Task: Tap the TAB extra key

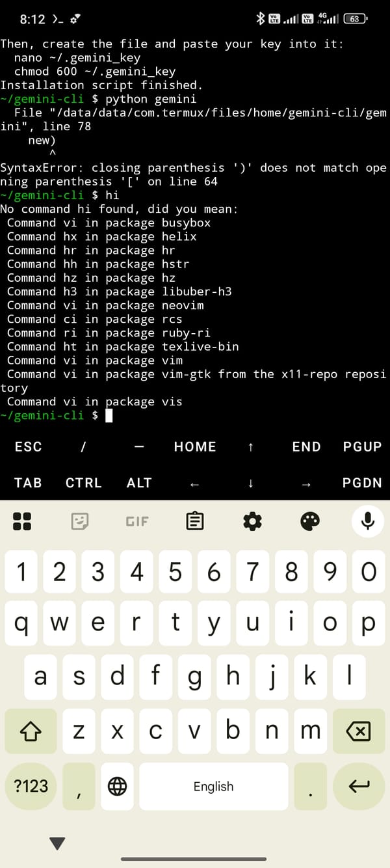Action: (28, 483)
